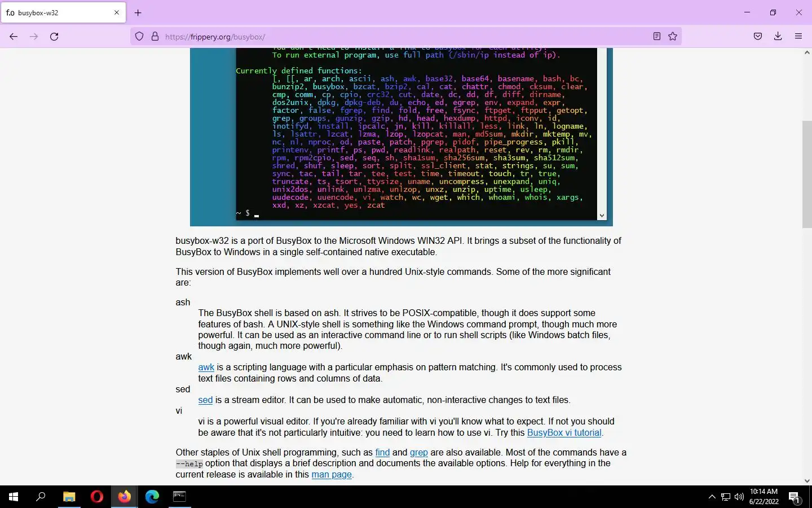Click the address bar URL

click(x=215, y=37)
